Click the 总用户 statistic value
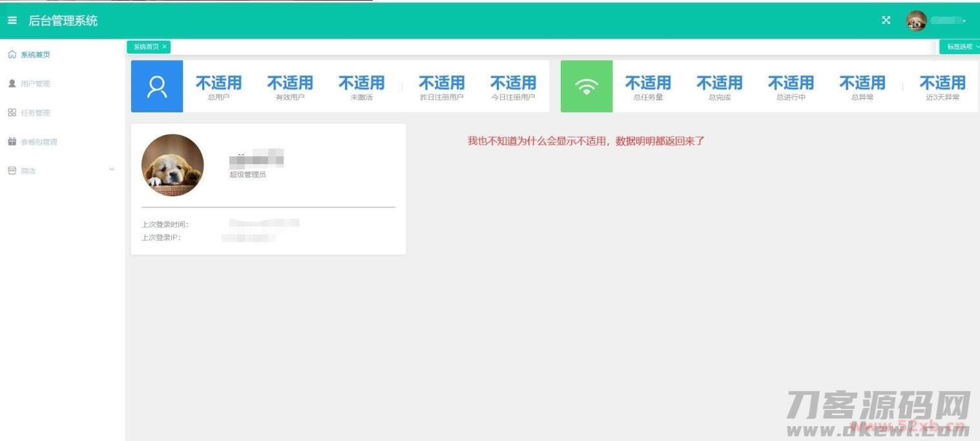The width and height of the screenshot is (980, 441). coord(218,83)
